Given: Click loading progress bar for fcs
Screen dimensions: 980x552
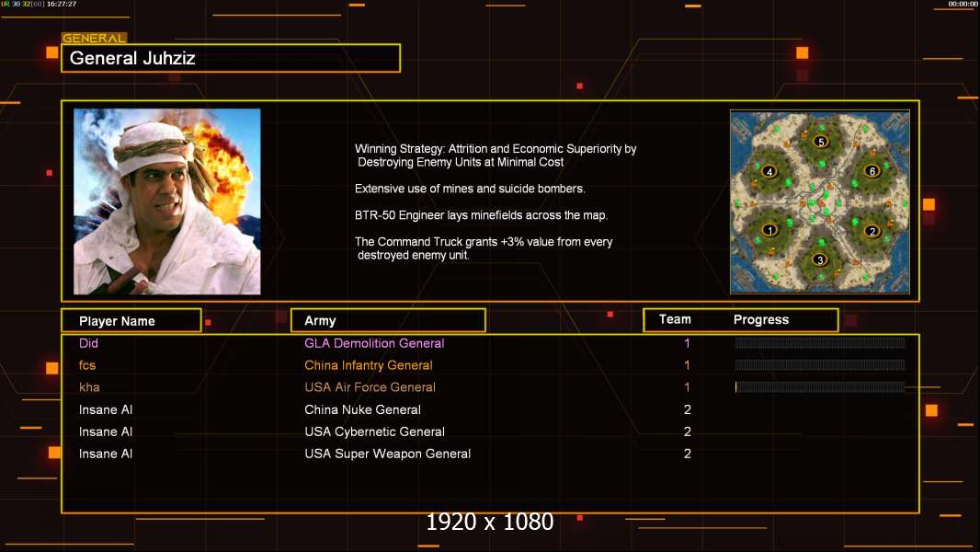Looking at the screenshot, I should [820, 364].
